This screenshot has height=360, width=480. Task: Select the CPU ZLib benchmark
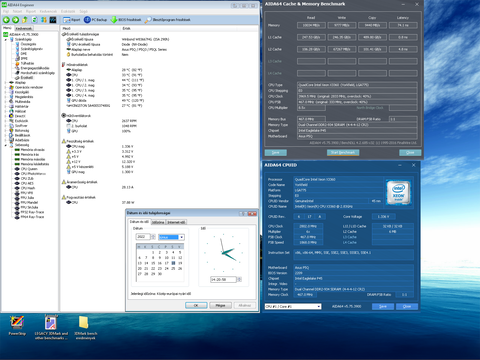[x=27, y=179]
